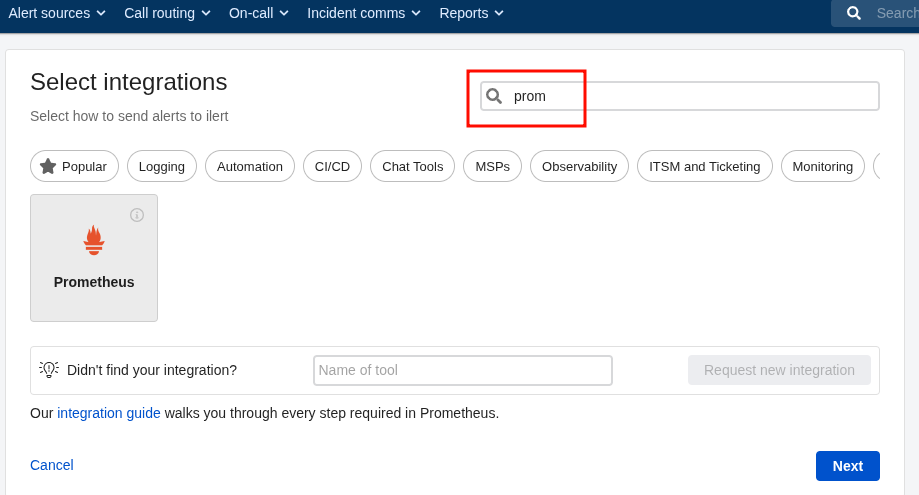This screenshot has height=495, width=919.
Task: Expand the Alert sources dropdown
Action: click(x=57, y=13)
